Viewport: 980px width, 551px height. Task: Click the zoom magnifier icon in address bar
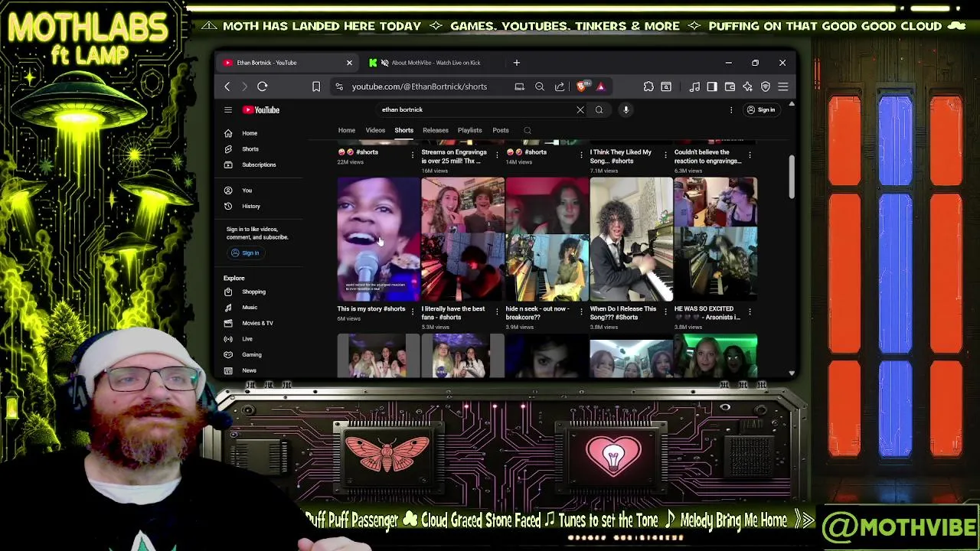click(x=540, y=86)
